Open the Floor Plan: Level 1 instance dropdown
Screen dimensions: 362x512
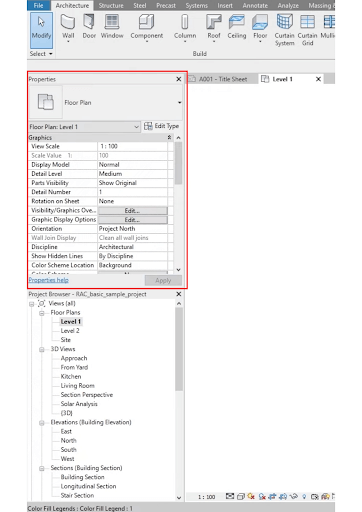tap(136, 127)
